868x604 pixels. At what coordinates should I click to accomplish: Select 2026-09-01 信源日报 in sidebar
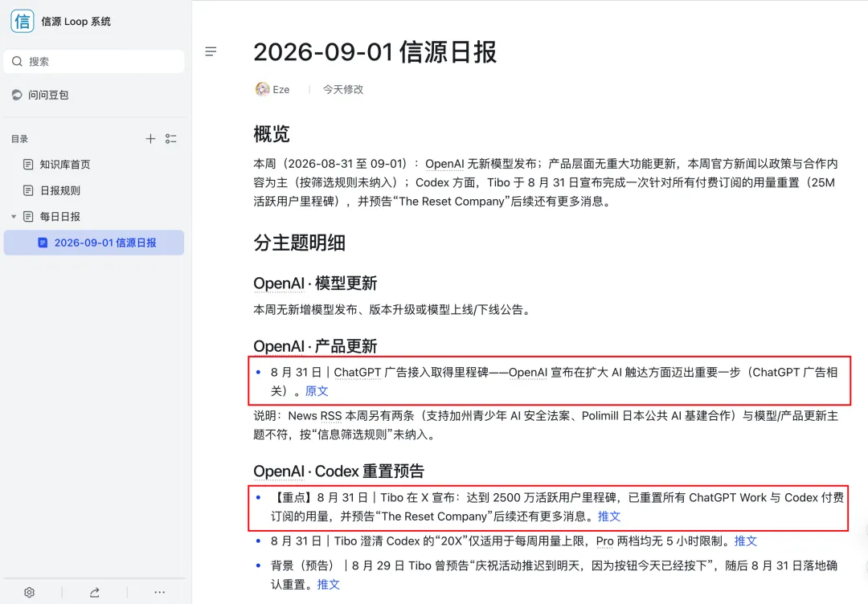coord(94,243)
